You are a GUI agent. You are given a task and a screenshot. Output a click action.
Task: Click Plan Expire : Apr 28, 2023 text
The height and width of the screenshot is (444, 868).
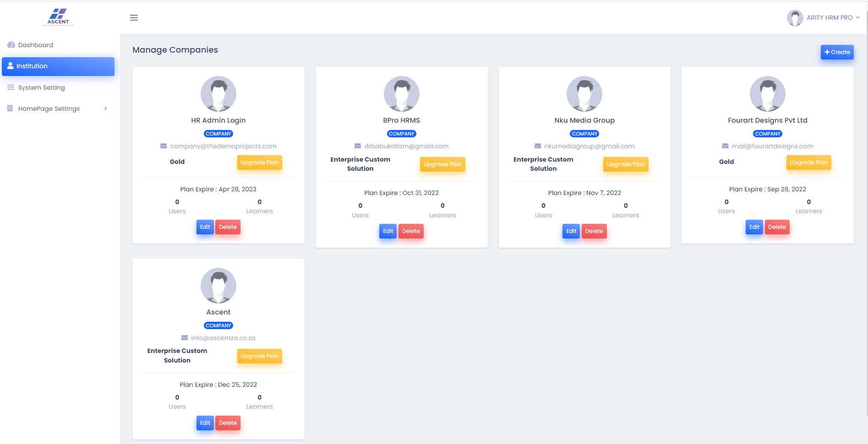tap(218, 189)
